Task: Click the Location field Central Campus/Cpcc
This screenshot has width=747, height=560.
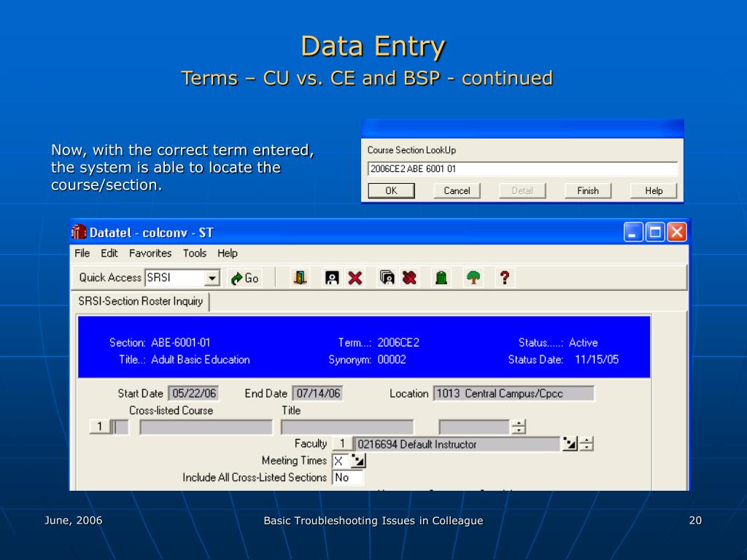Action: click(x=514, y=393)
